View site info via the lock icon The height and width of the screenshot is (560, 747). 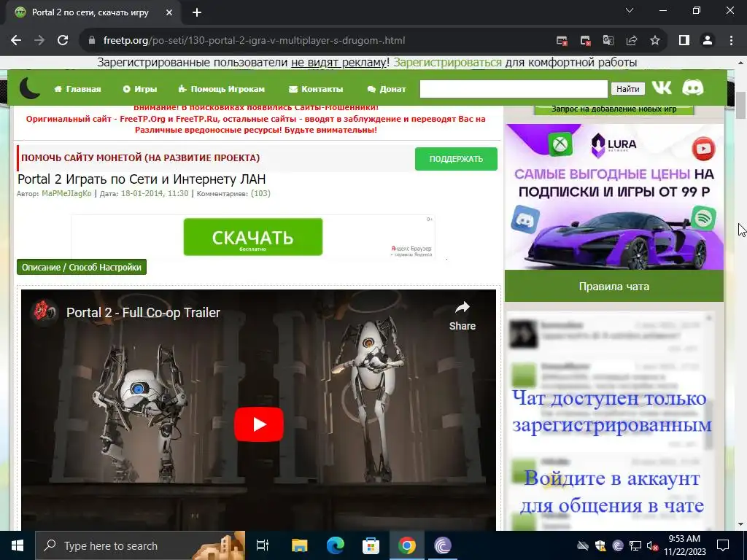click(92, 41)
